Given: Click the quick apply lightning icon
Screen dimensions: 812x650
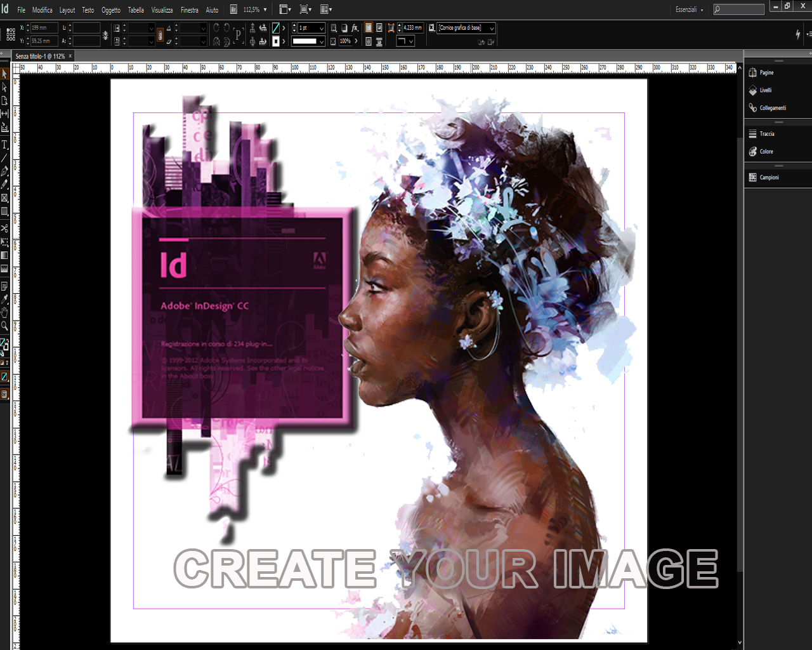Looking at the screenshot, I should coord(797,34).
